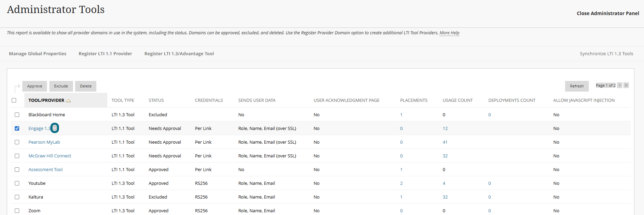Open the McGraw Hill Connect link
644x215 pixels.
[x=50, y=156]
